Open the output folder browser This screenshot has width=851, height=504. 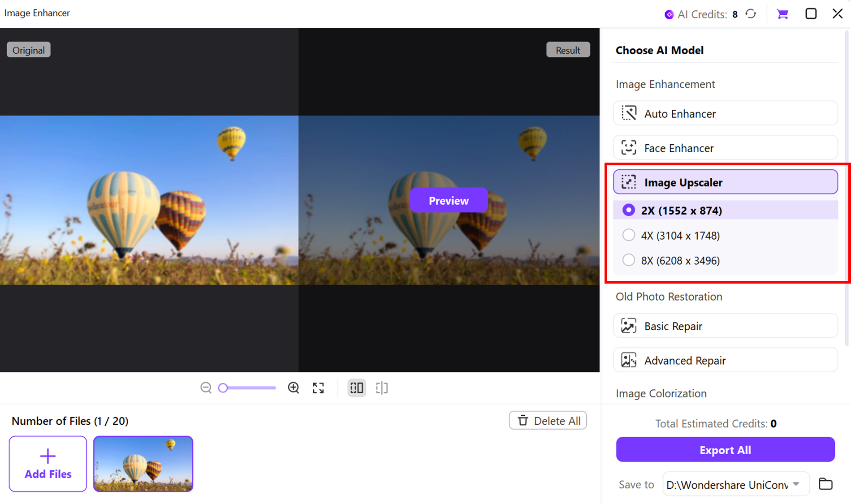pos(825,484)
